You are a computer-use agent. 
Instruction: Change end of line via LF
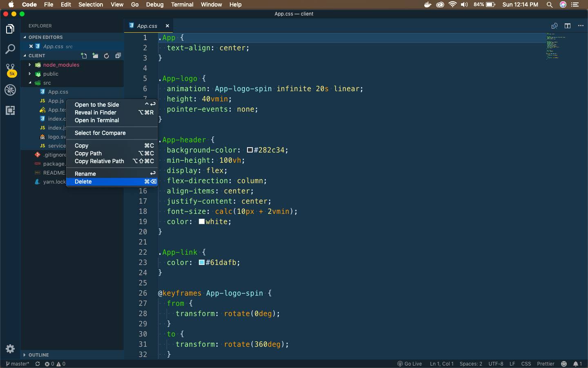tap(512, 364)
